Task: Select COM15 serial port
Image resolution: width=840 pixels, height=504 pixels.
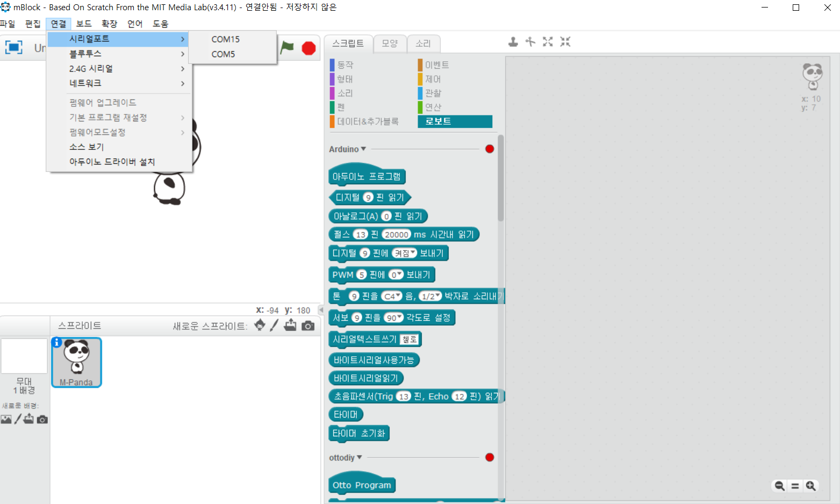Action: (x=226, y=39)
